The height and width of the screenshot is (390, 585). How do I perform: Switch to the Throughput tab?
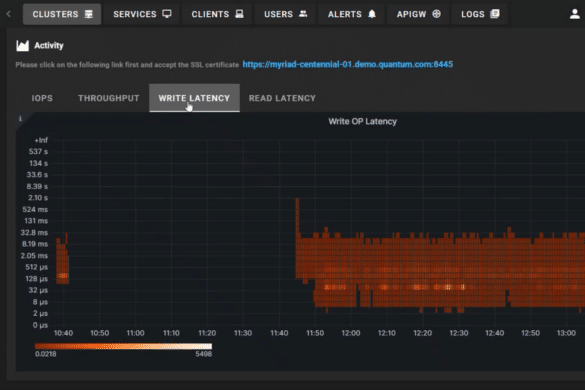pos(109,98)
